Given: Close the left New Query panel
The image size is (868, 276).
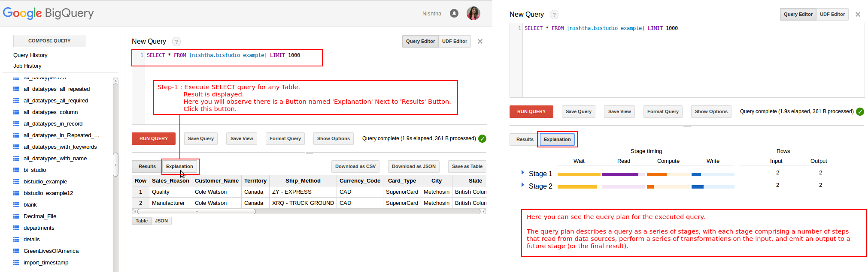Looking at the screenshot, I should 480,42.
